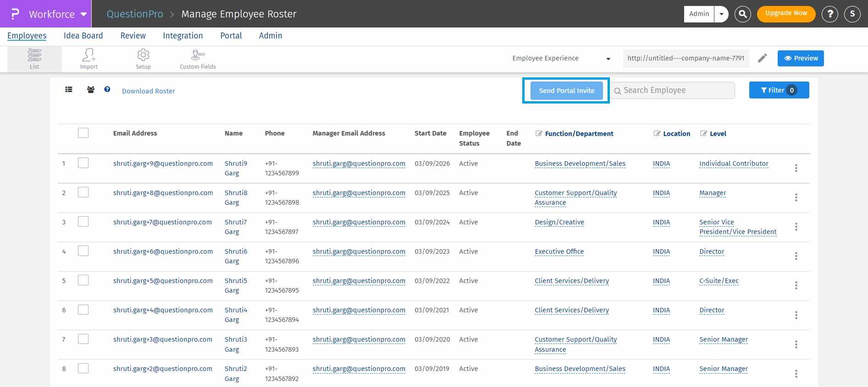Open the Employee Experience dropdown

coord(561,58)
